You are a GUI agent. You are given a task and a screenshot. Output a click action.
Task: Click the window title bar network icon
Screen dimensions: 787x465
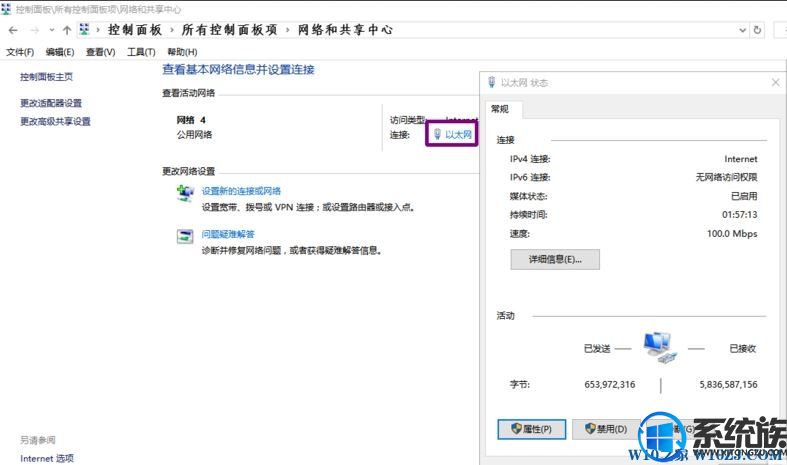pyautogui.click(x=7, y=9)
